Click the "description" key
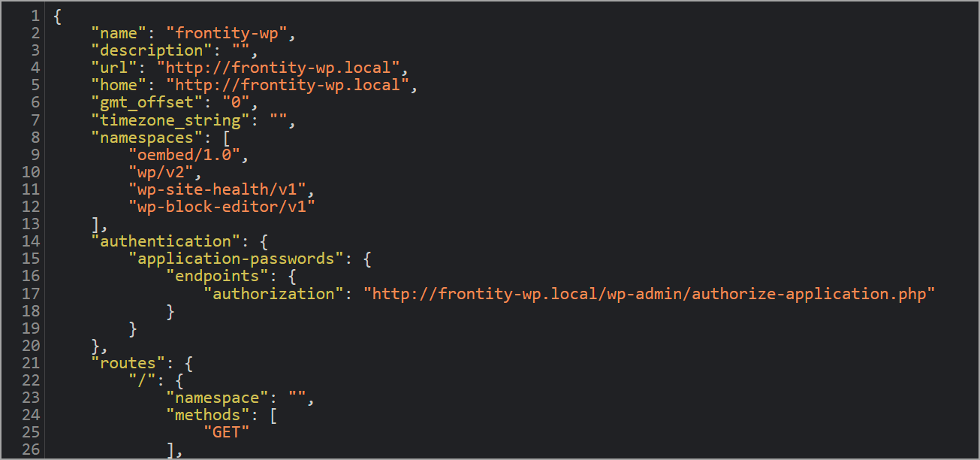The image size is (980, 460). pyautogui.click(x=152, y=50)
